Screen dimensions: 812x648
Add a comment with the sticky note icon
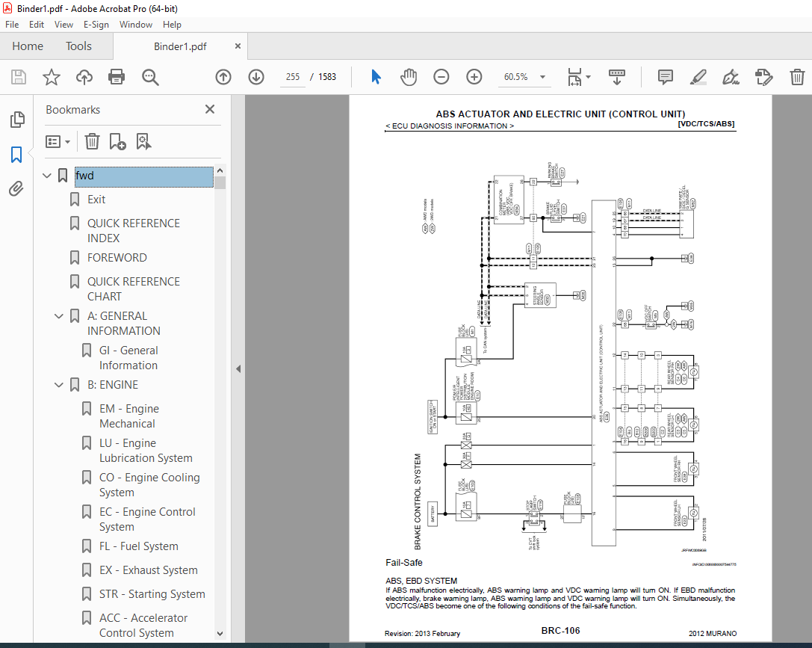[x=666, y=77]
